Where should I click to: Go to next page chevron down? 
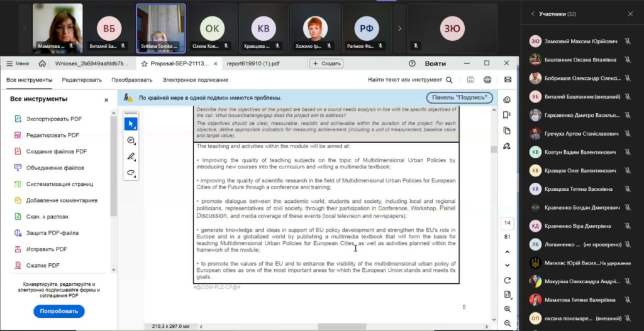[508, 266]
